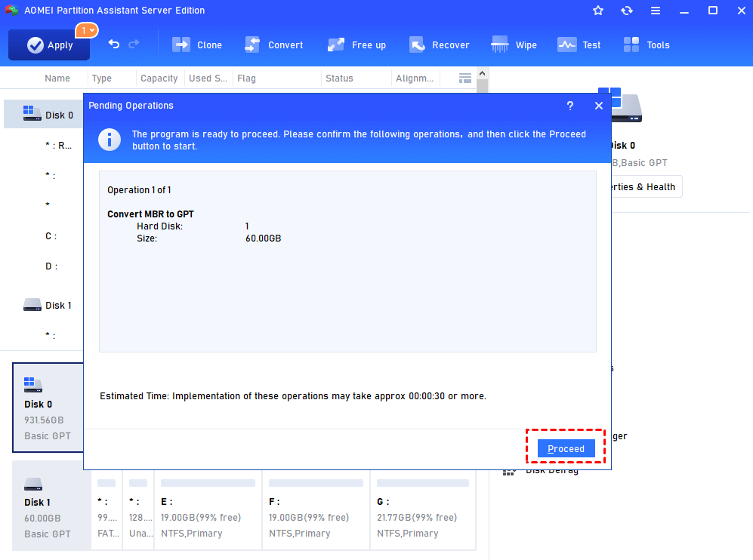Select the Disk 0 931.56GB map card
This screenshot has width=753, height=560.
point(48,408)
